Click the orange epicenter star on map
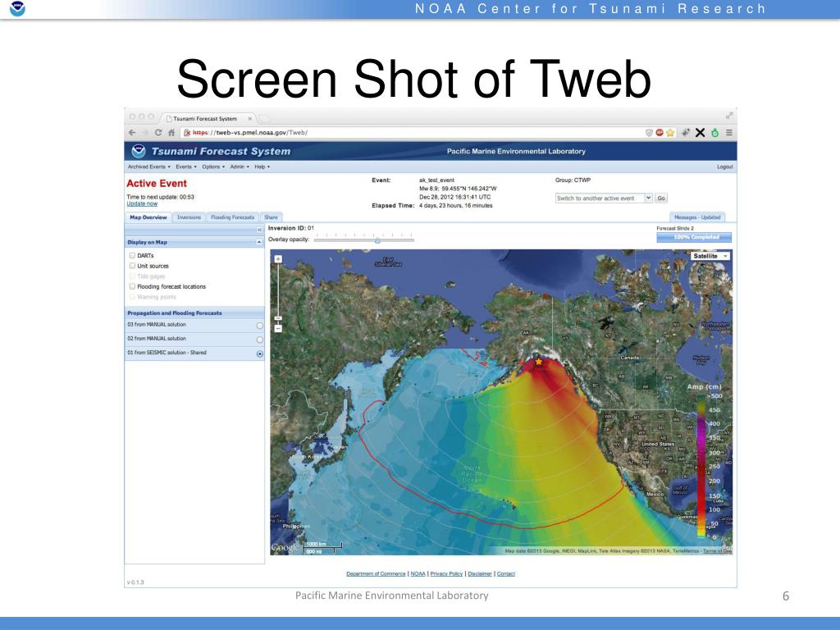This screenshot has height=630, width=840. tap(538, 362)
